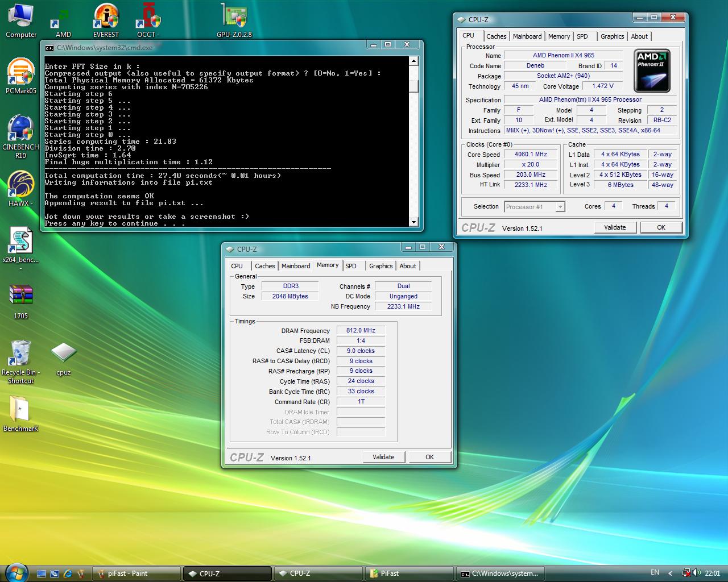Click the CAS# Latency 9.0 clocks value
Viewport: 728px width, 582px height.
tap(361, 351)
